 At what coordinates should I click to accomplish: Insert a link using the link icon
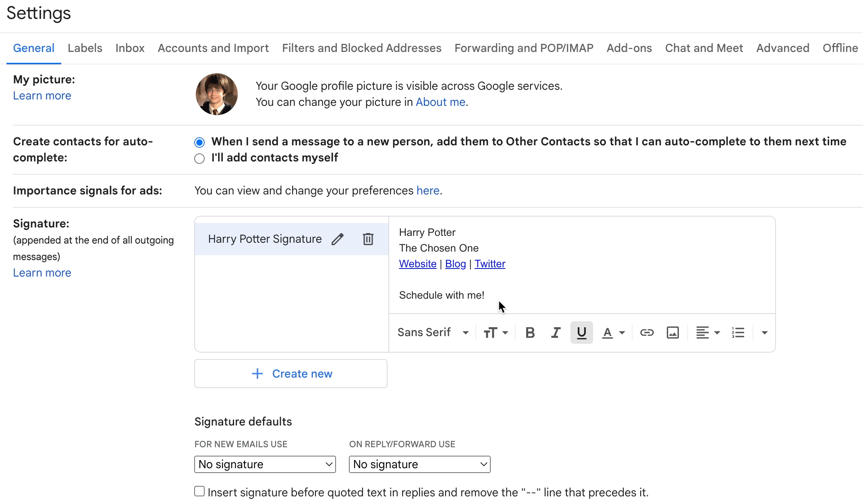click(x=647, y=333)
